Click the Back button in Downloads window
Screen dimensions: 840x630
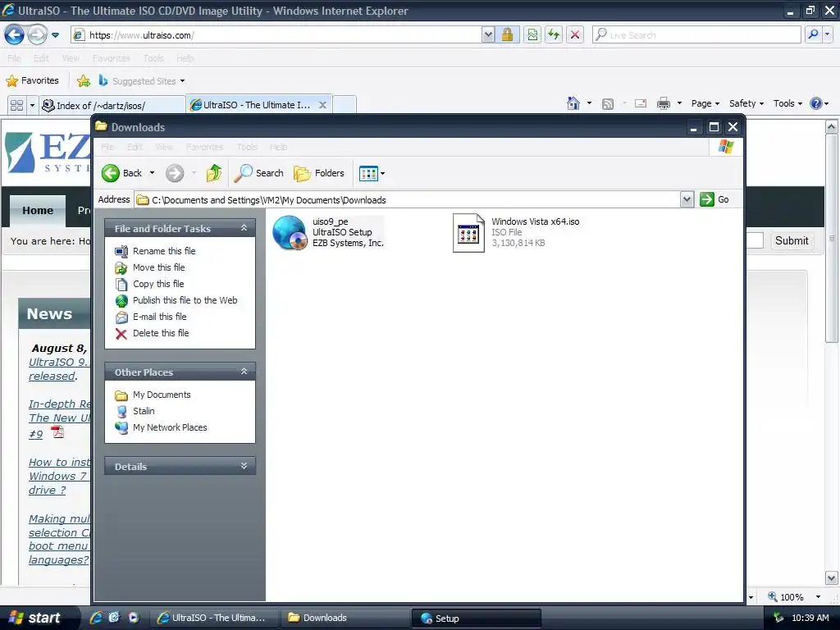tap(122, 173)
